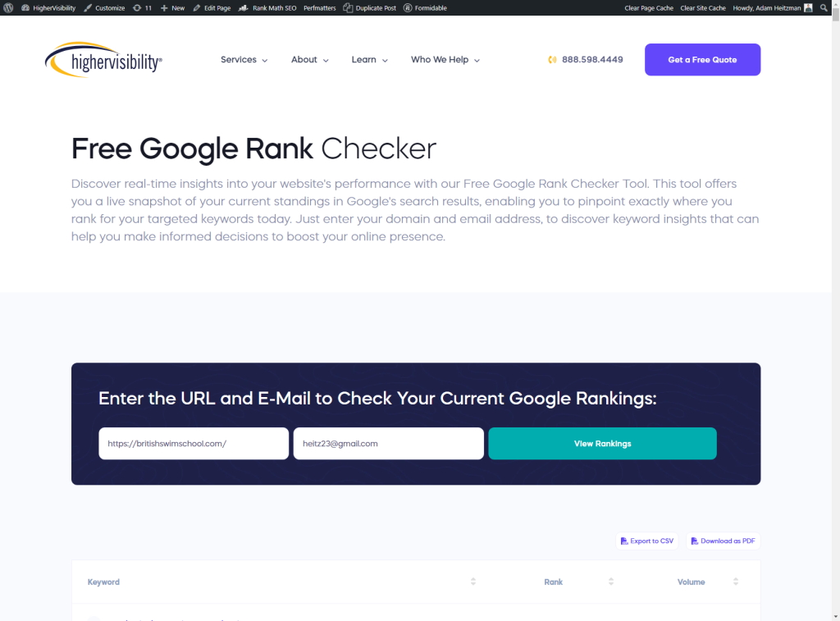The height and width of the screenshot is (621, 840).
Task: Click the Get a Free Quote button
Action: coord(702,59)
